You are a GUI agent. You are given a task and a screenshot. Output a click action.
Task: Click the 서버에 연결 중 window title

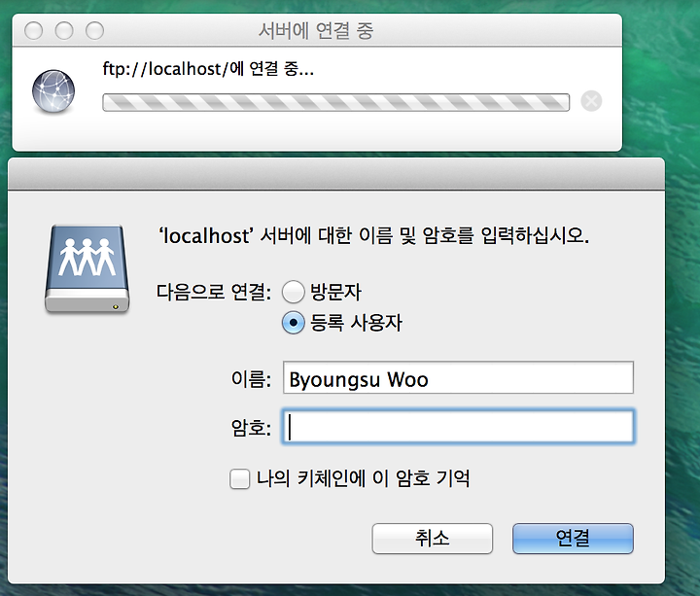pos(316,31)
